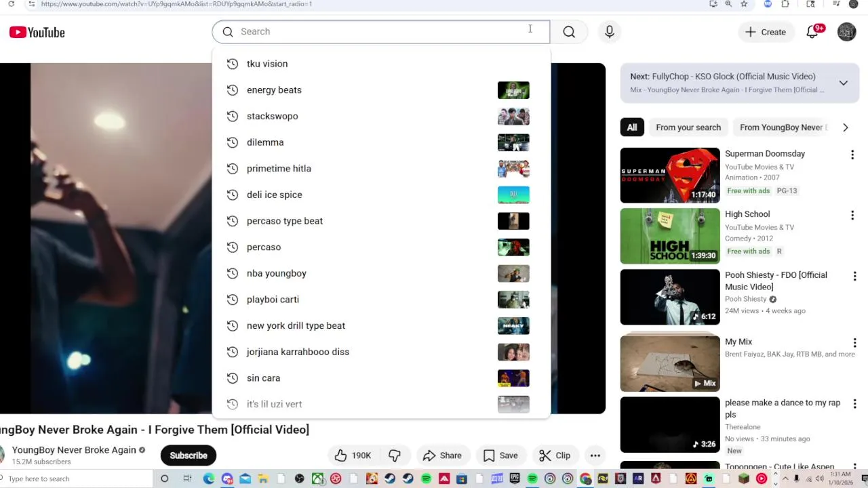The width and height of the screenshot is (868, 488).
Task: Select From YoungBoy Never chip
Action: click(x=783, y=127)
